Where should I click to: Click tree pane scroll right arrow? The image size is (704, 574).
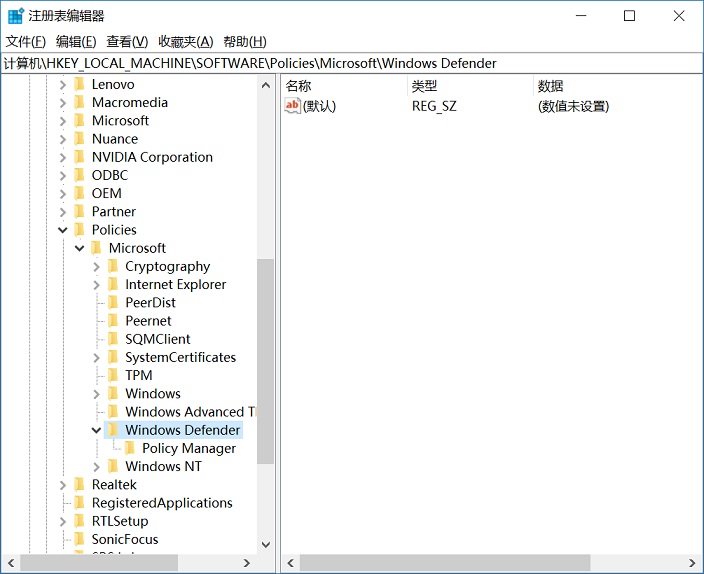pos(246,563)
